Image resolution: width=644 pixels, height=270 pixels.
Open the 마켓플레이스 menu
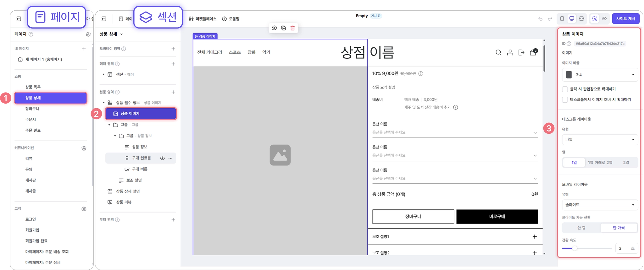coord(203,19)
